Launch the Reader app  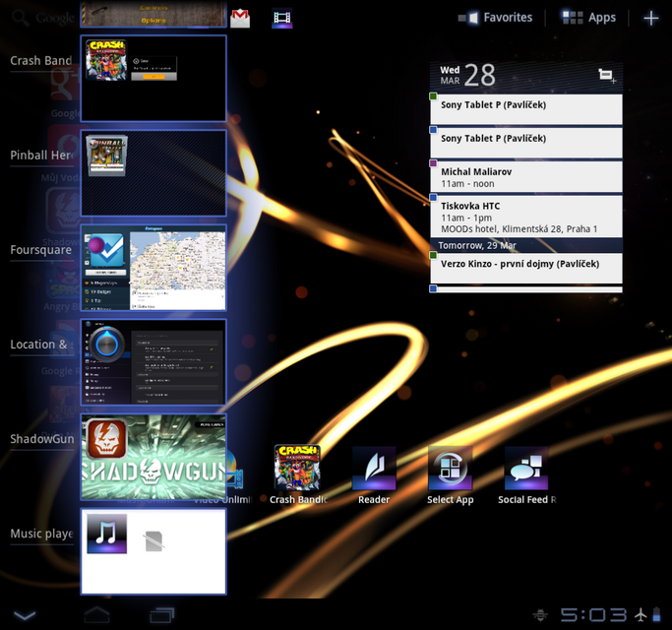pos(374,474)
